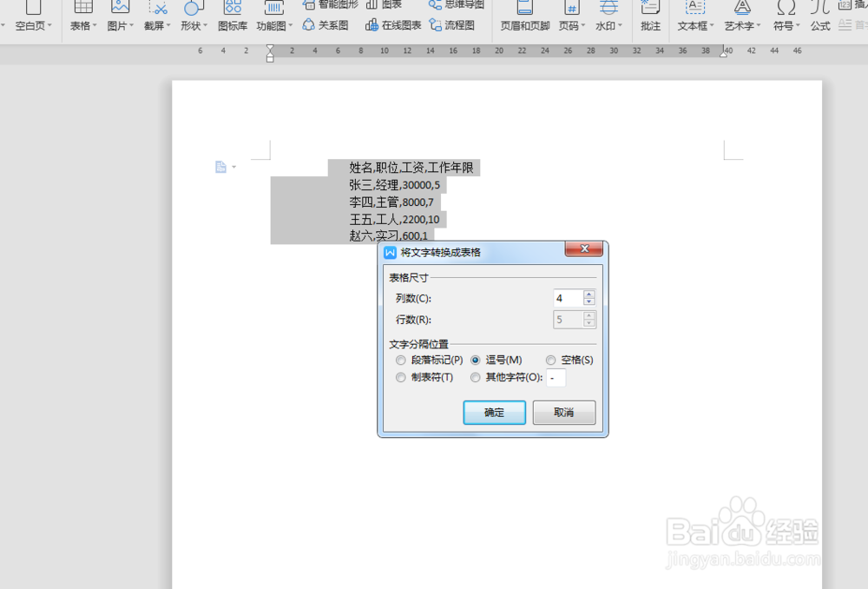Click the 其他字符 custom character field
This screenshot has height=589, width=868.
point(556,378)
